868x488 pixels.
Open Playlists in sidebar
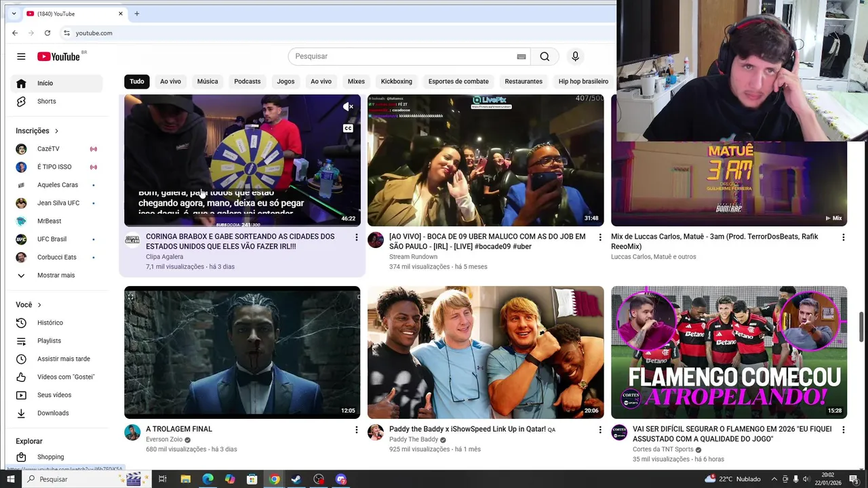coord(57,341)
